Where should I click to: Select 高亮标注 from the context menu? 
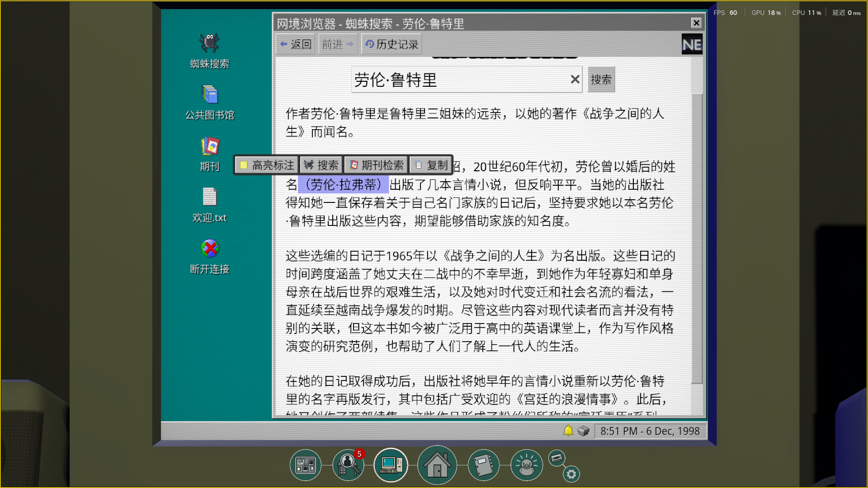click(266, 165)
